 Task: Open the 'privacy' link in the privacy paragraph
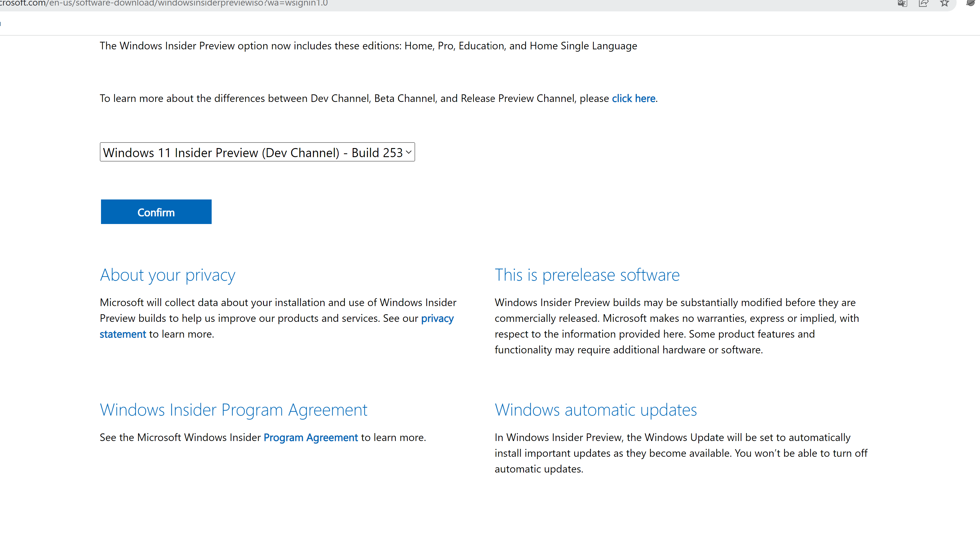tap(437, 318)
